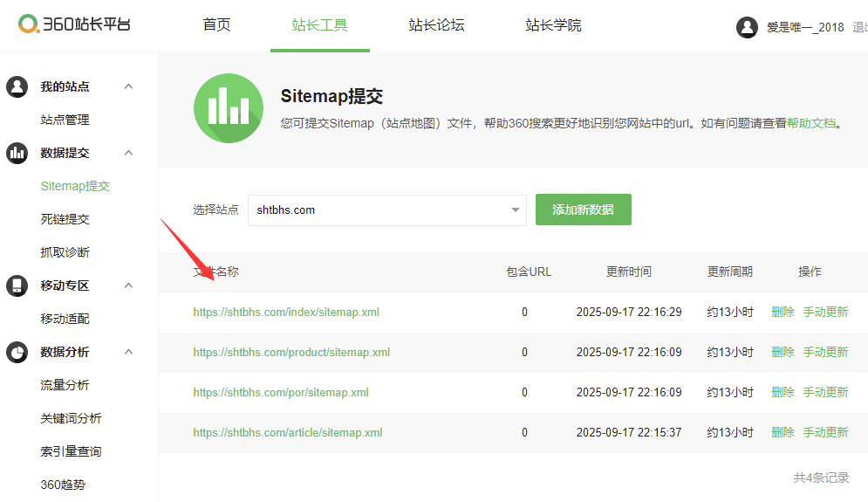Click the 我的站点 section heading
Screen dimensions: 868x502
(65, 87)
